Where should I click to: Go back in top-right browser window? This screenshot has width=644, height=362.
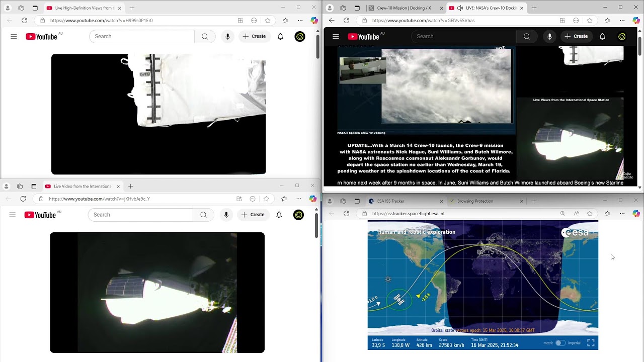click(x=332, y=21)
